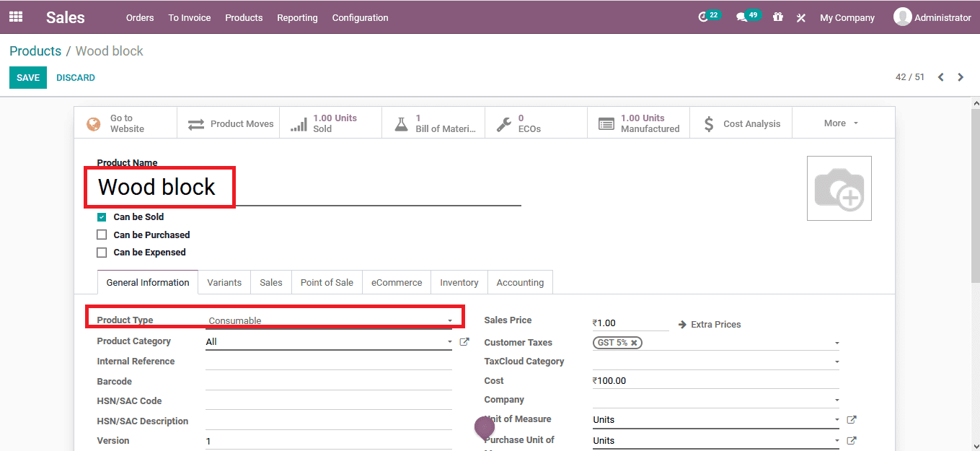Remove the GST 5% tax tag
980x451 pixels.
(634, 343)
